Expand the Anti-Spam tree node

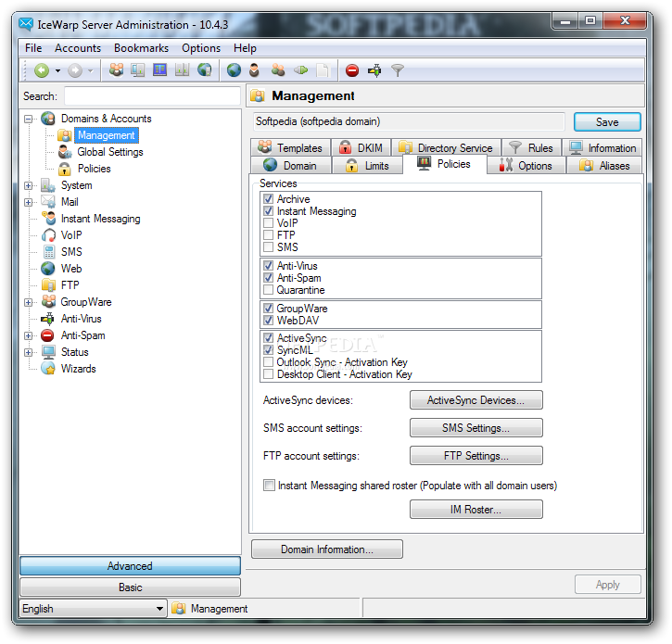(29, 336)
